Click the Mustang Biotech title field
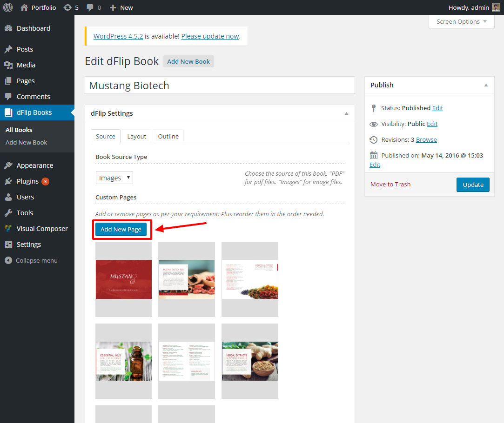The width and height of the screenshot is (504, 423). point(220,86)
